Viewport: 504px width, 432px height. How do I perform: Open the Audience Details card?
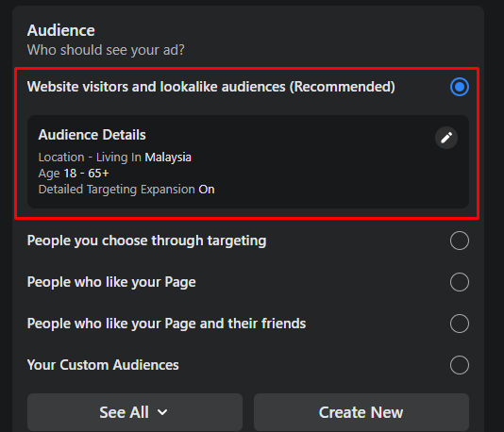pos(248,161)
